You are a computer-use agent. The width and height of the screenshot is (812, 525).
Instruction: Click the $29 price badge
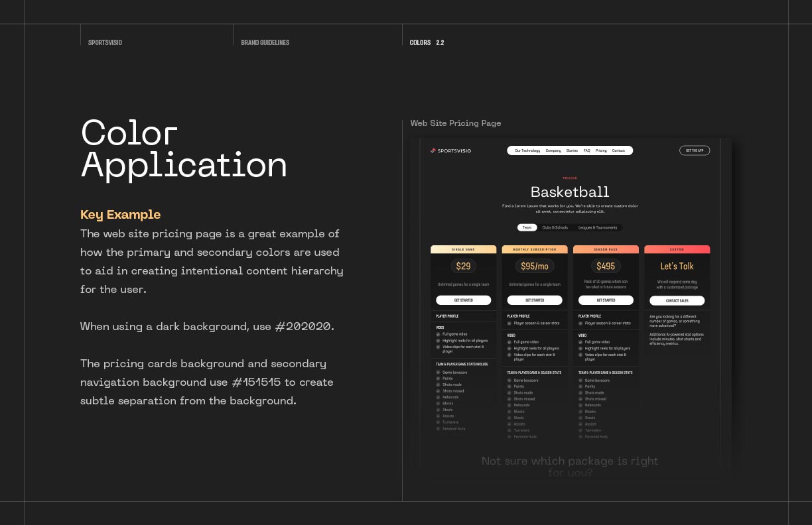[464, 266]
